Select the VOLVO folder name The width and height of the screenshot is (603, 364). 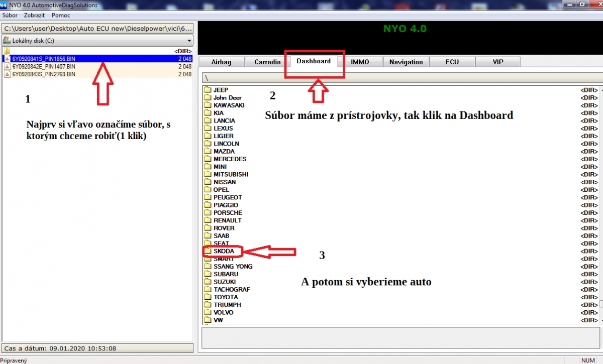(x=223, y=312)
